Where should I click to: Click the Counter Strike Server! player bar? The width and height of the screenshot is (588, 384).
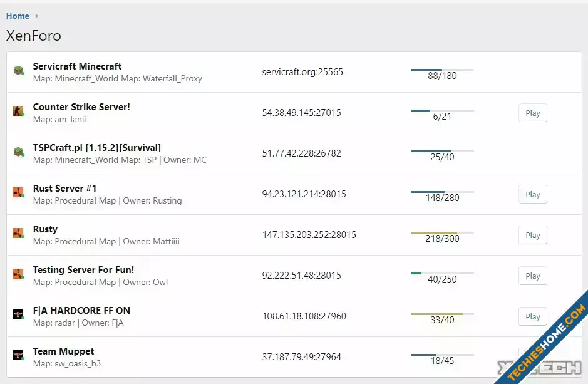click(443, 111)
